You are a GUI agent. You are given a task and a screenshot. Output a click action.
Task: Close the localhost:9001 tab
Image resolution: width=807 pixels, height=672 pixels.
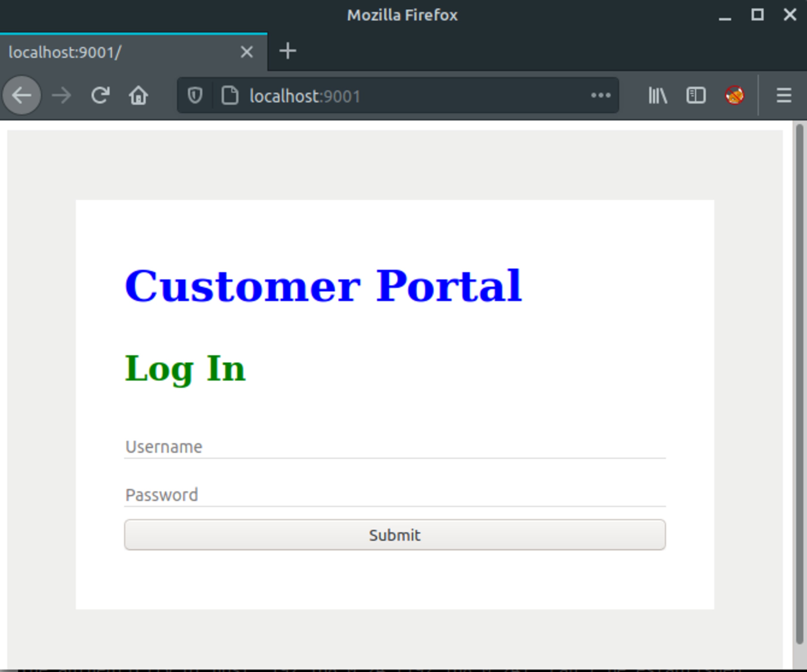pos(247,52)
